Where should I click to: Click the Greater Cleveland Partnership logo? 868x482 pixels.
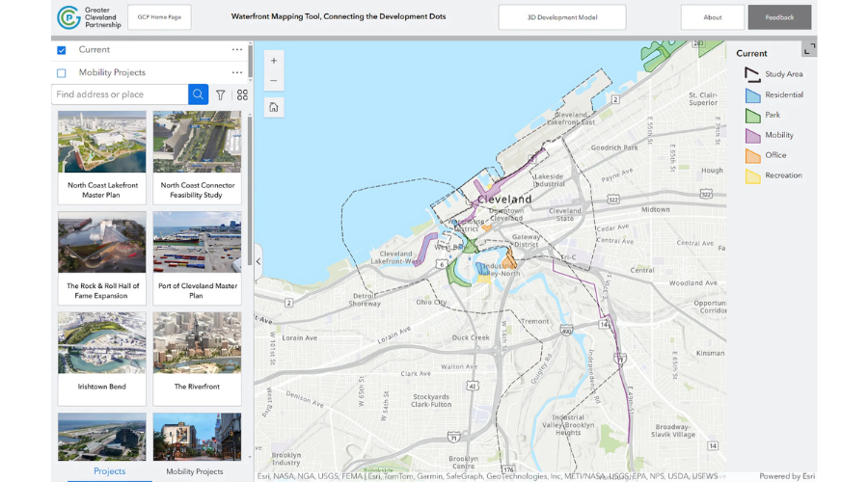point(89,17)
